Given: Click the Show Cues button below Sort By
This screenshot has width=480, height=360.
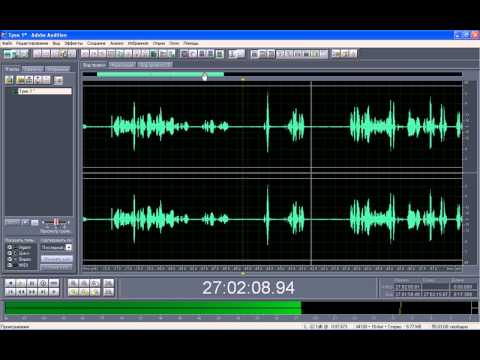Looking at the screenshot, I should tap(57, 259).
